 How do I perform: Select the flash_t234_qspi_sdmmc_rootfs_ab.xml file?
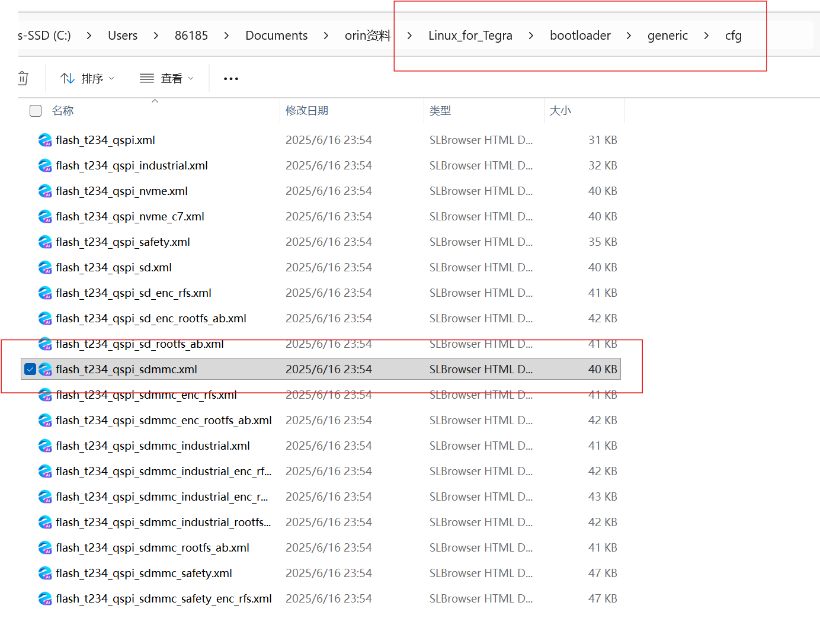tap(152, 548)
